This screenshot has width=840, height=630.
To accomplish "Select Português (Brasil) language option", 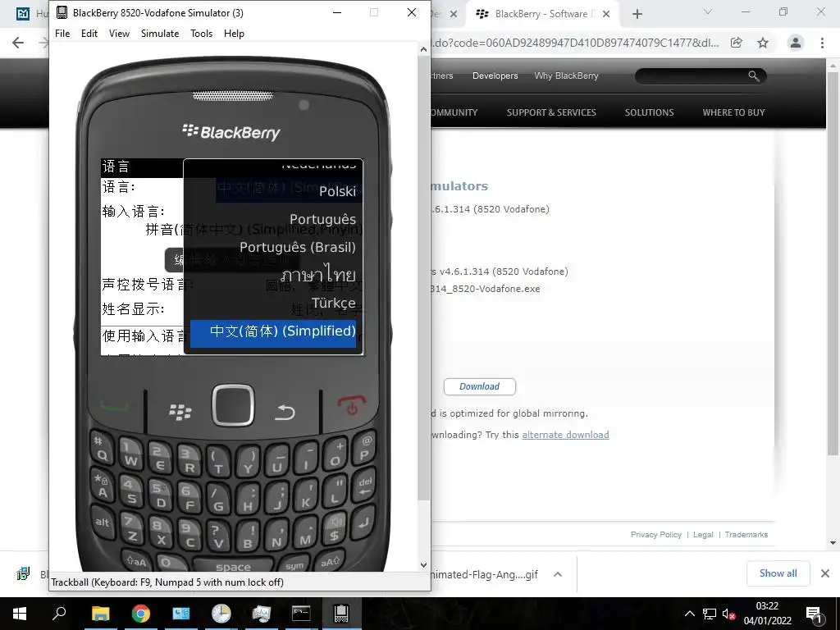I will [297, 247].
